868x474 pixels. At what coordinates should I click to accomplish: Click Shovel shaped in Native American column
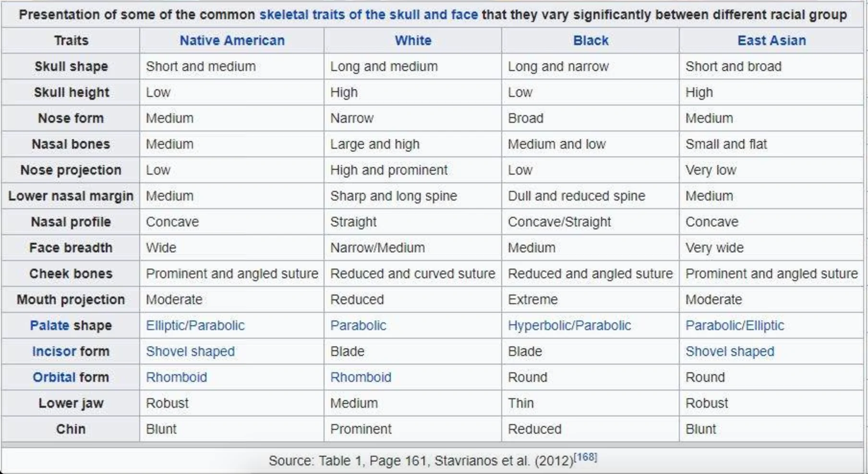[x=191, y=351]
